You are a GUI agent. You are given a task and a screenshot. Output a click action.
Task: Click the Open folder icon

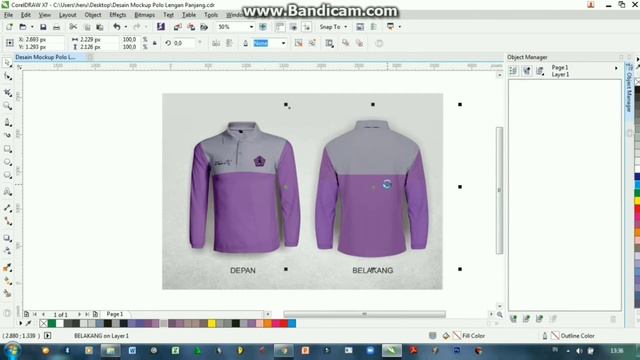pos(23,27)
